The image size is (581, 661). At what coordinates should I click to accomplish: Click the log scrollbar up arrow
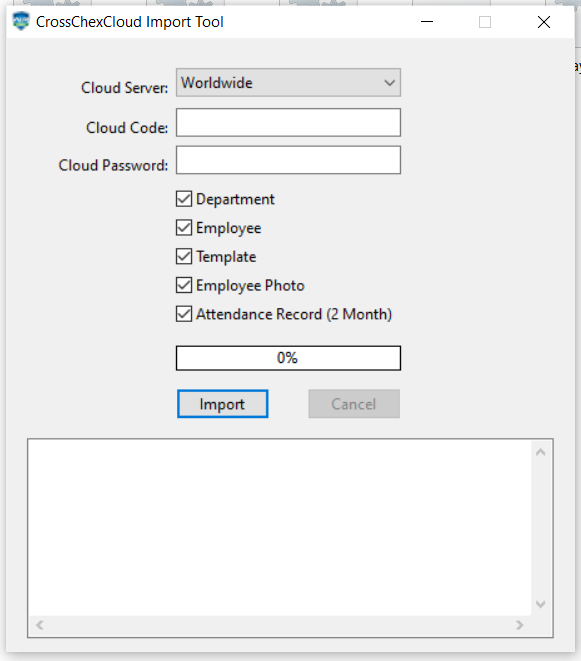coord(541,452)
